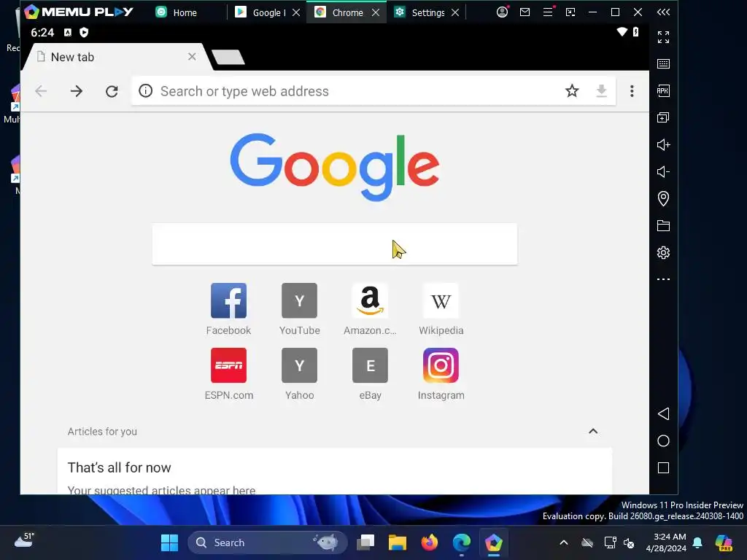Viewport: 747px width, 560px height.
Task: Tap the Android back triangle button
Action: 663,414
